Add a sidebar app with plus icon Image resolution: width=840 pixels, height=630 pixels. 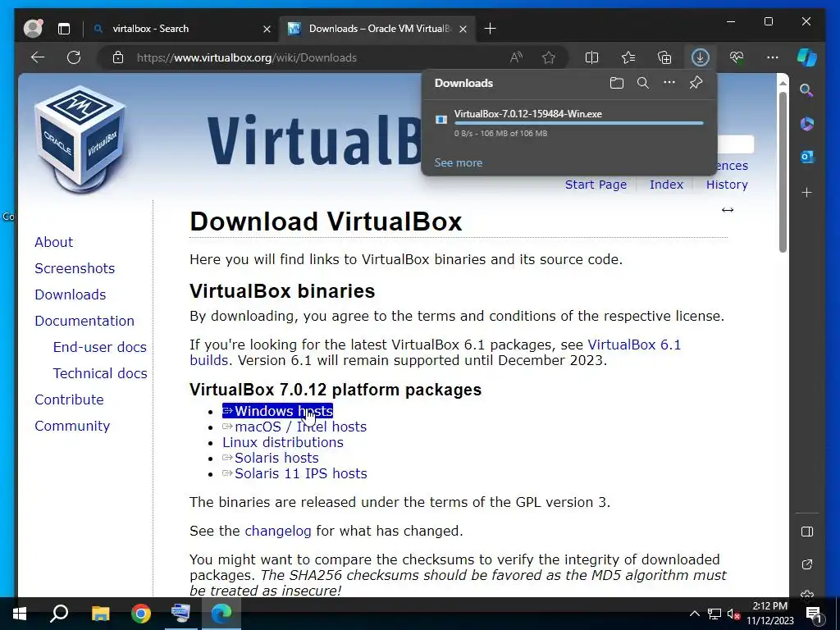tap(807, 192)
